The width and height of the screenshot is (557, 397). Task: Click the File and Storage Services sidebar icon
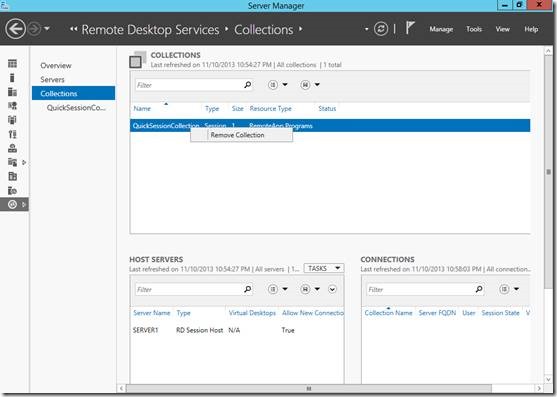[x=12, y=162]
